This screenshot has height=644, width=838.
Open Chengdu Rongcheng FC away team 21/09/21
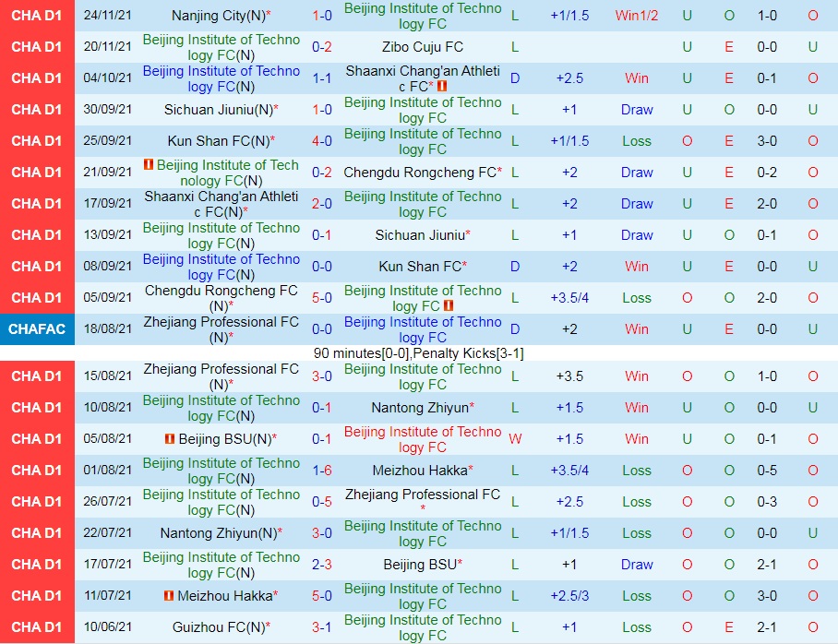pyautogui.click(x=420, y=173)
